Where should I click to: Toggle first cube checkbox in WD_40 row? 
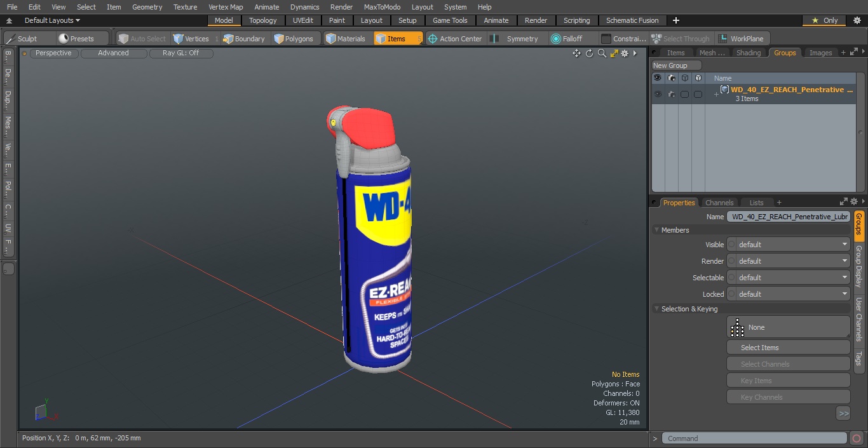click(x=684, y=94)
